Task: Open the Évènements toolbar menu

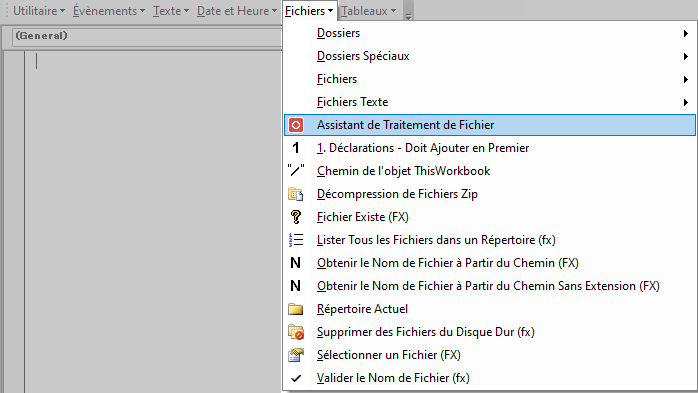Action: pos(109,11)
